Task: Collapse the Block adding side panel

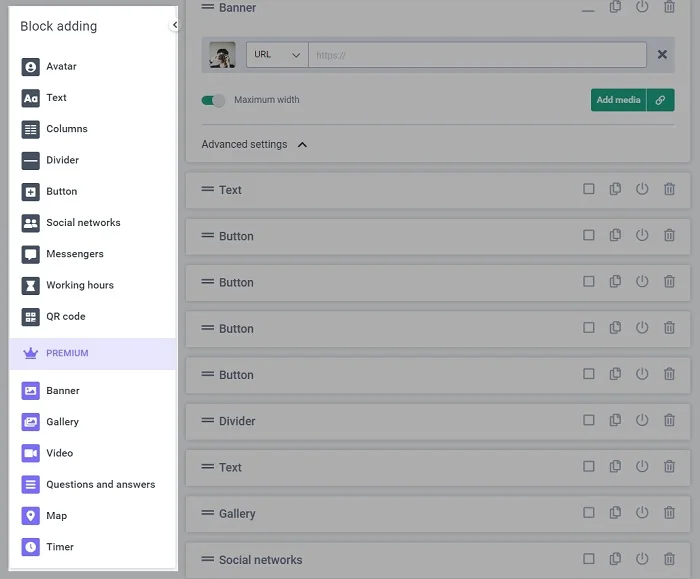Action: [175, 25]
